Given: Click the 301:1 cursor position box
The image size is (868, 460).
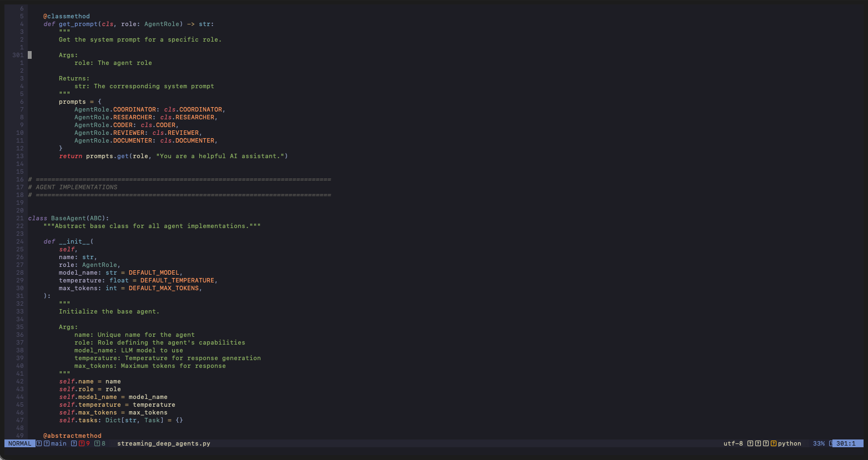Looking at the screenshot, I should [x=846, y=443].
